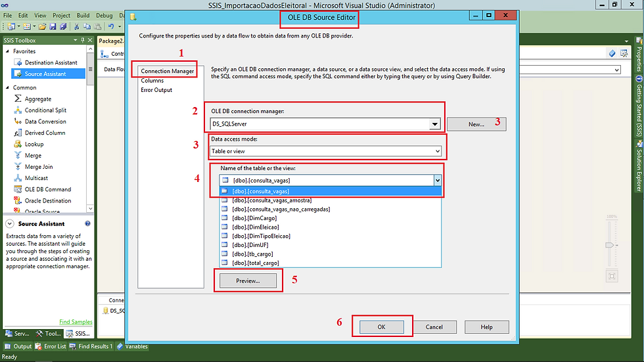This screenshot has width=644, height=362.
Task: Open the Edit menu
Action: [23, 16]
